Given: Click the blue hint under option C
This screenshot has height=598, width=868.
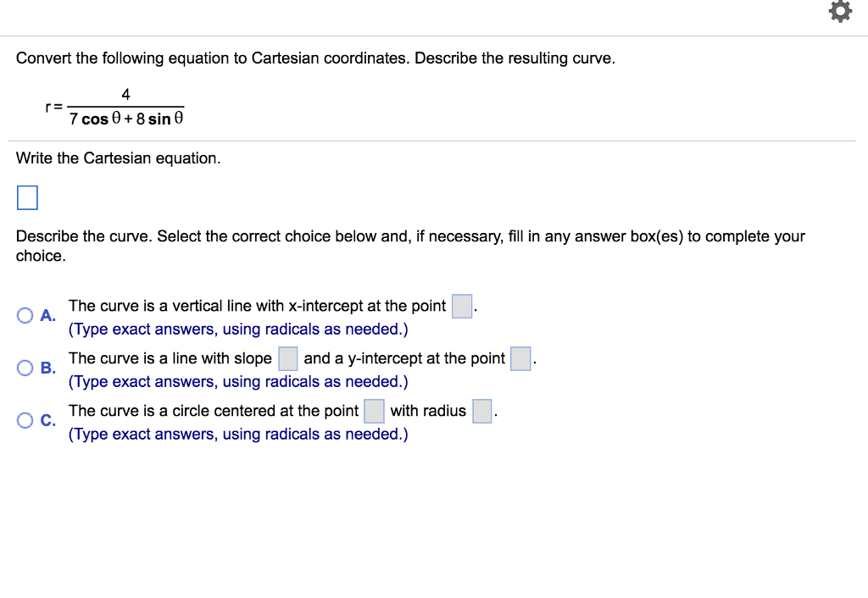Looking at the screenshot, I should [238, 435].
